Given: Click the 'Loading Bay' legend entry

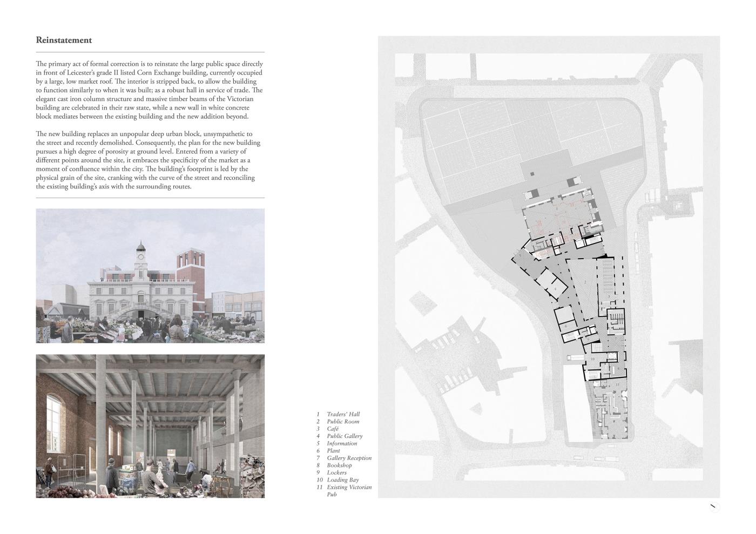Looking at the screenshot, I should tap(342, 480).
